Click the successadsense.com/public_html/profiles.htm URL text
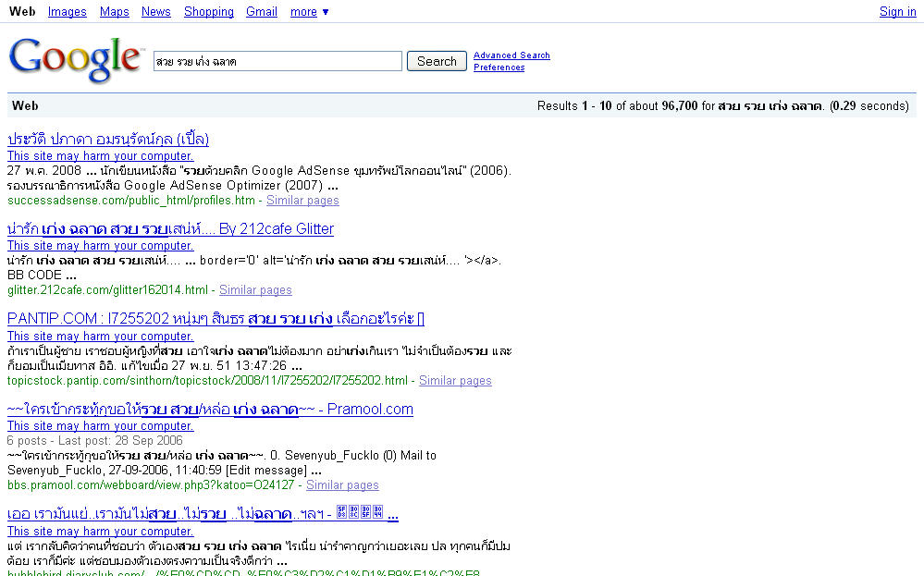This screenshot has height=576, width=924. tap(130, 201)
